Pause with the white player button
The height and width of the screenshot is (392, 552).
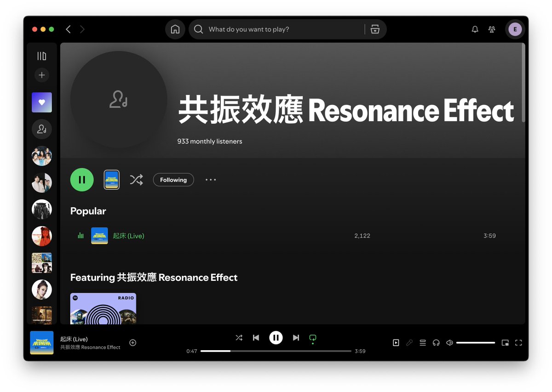(276, 338)
